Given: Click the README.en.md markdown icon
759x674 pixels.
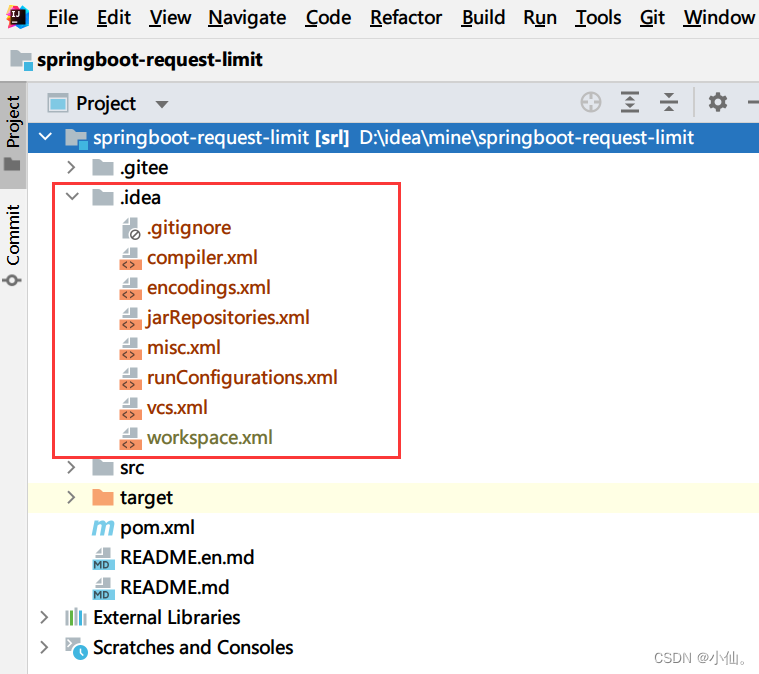Looking at the screenshot, I should point(103,558).
